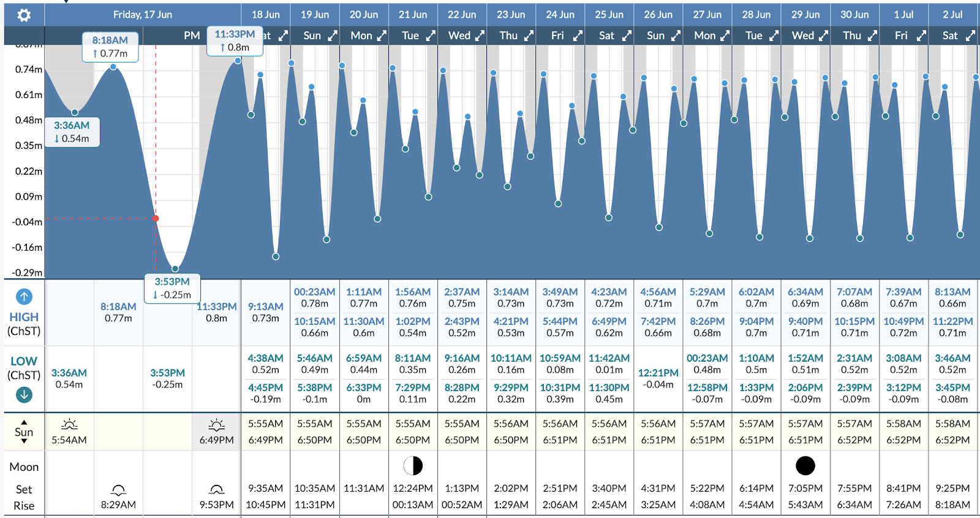Click the half moon icon on 21 Jun
Viewport: 980px width, 518px height.
(413, 466)
